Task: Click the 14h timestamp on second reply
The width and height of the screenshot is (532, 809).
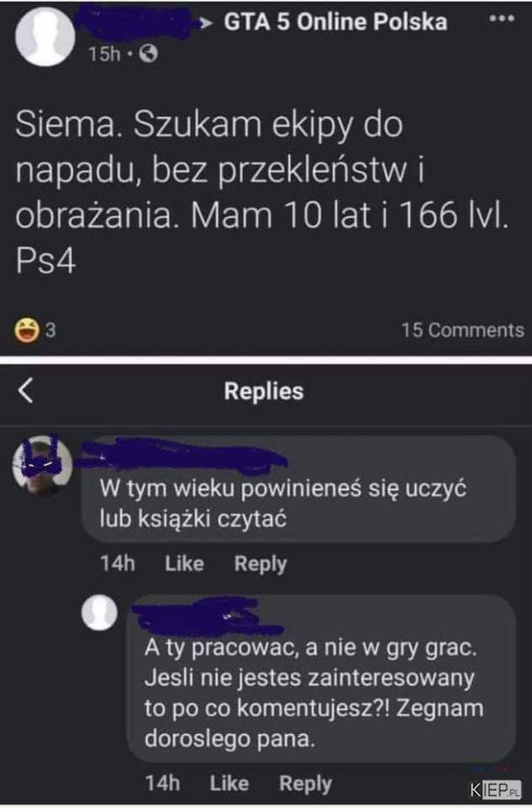Action: [162, 783]
